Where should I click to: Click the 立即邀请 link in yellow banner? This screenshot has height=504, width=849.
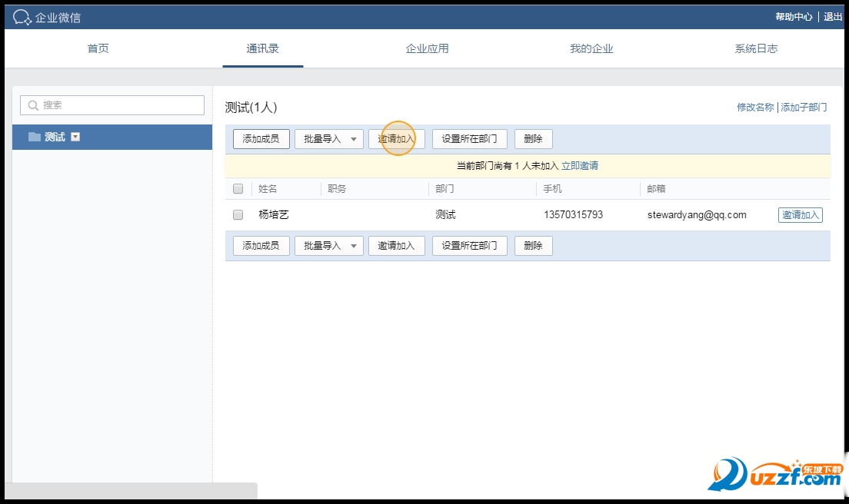[x=579, y=165]
